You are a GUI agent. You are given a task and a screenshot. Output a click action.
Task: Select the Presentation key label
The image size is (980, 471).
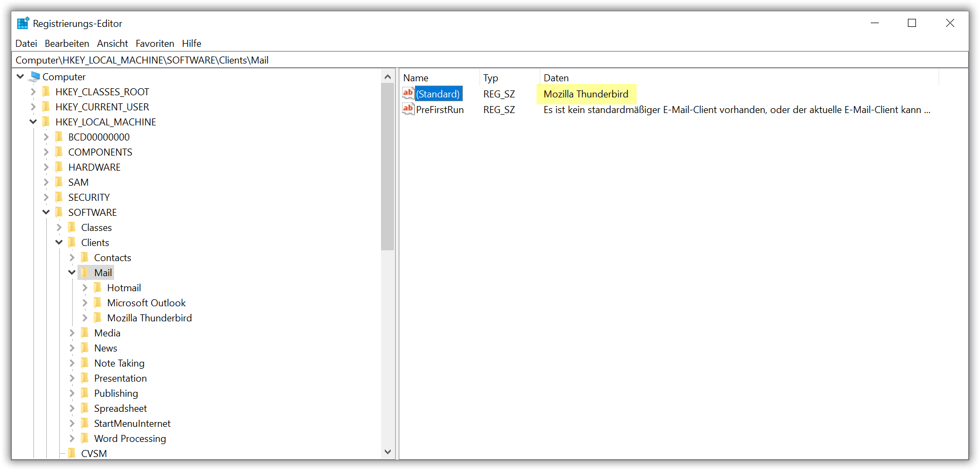point(120,378)
